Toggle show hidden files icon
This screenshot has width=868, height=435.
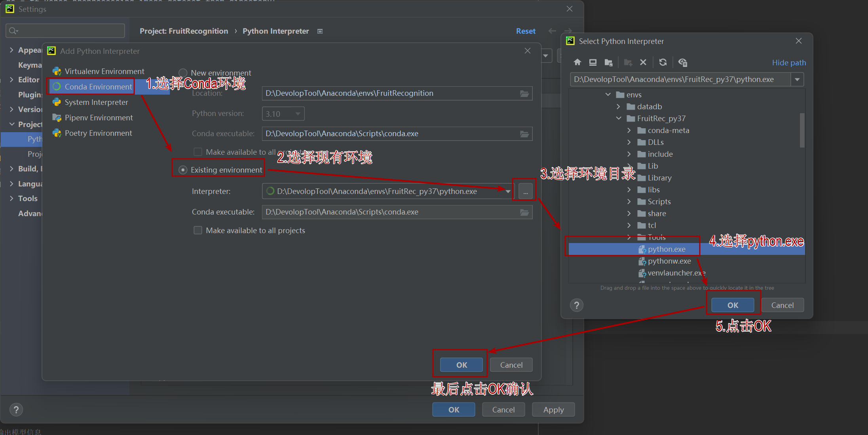683,62
